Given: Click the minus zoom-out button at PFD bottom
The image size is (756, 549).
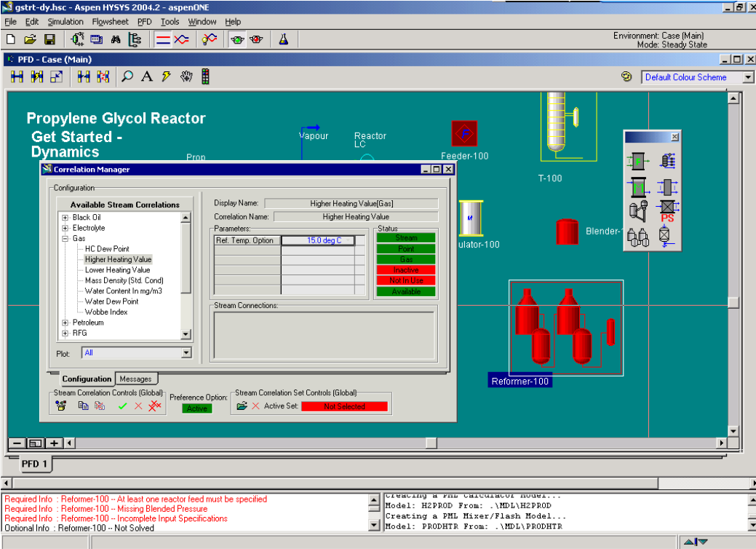Looking at the screenshot, I should click(x=17, y=443).
